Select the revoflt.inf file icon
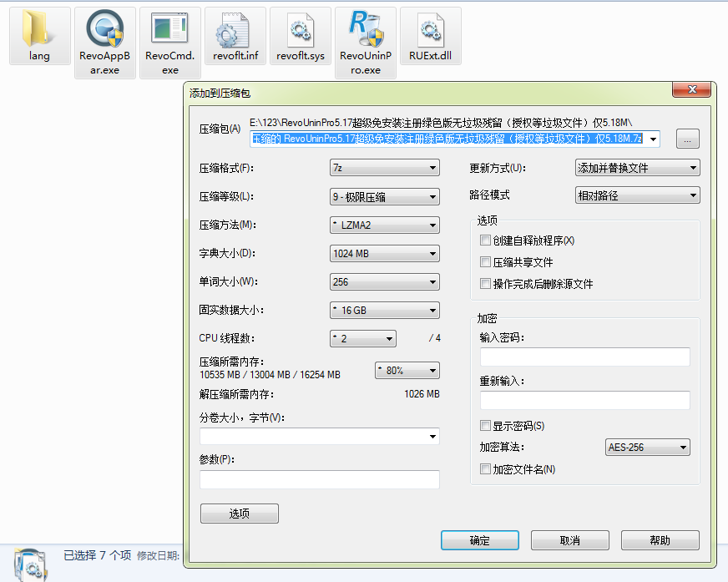This screenshot has width=728, height=582. tap(235, 30)
